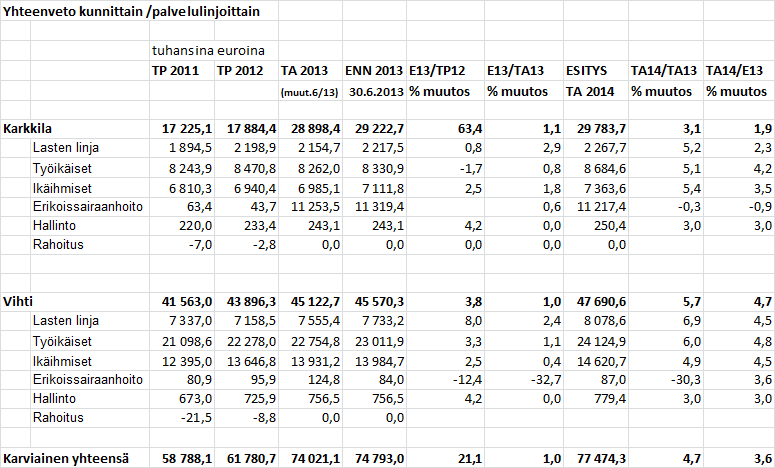Screen dimensions: 775x468
Task: Click 'Ikäihmiset' label under Vihti
Action: coord(62,361)
